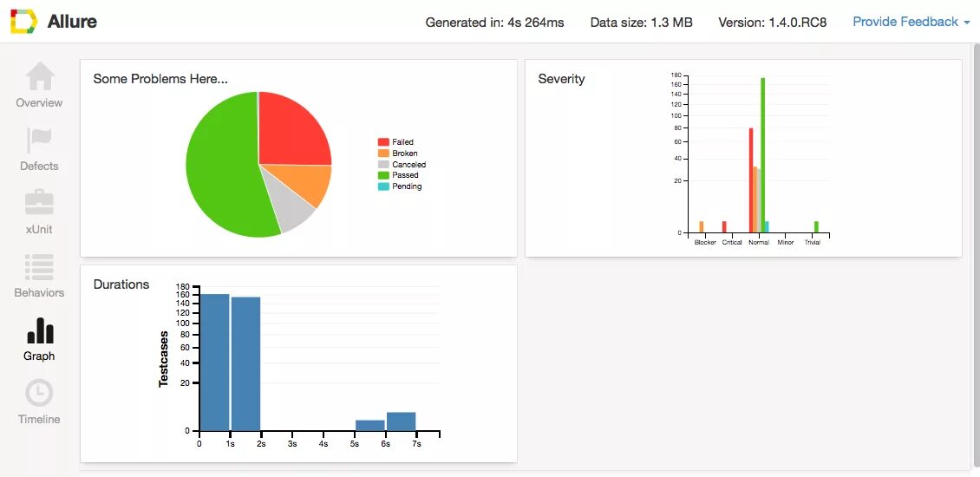Click the orange Blocker severity bar
The height and width of the screenshot is (477, 980).
tap(702, 227)
